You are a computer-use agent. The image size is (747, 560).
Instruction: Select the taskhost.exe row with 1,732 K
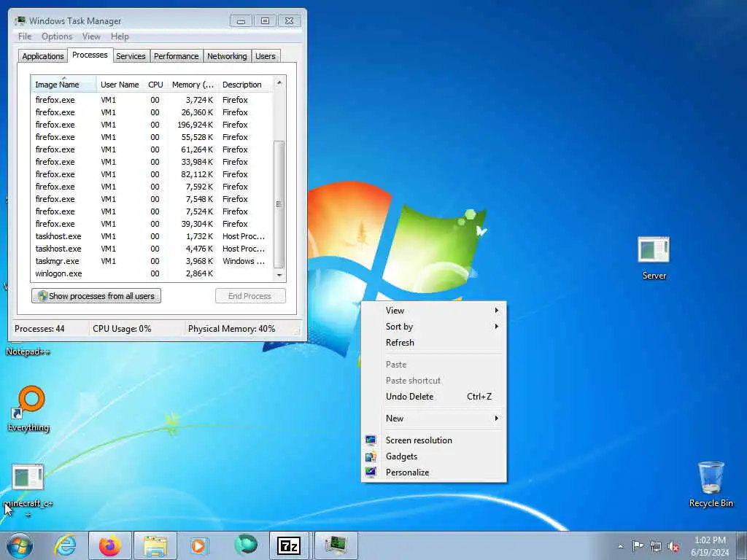coord(152,236)
